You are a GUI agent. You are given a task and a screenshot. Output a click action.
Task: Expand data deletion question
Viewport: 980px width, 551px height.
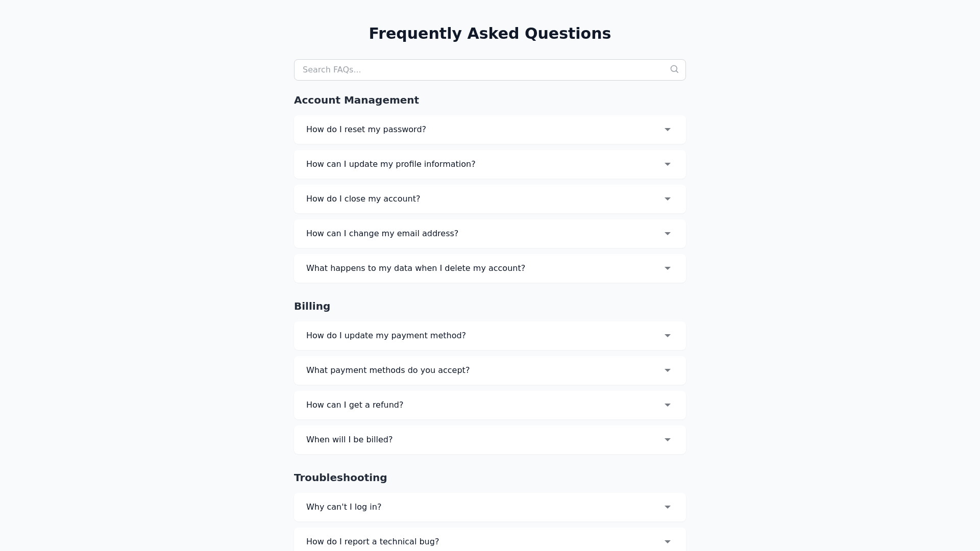tap(415, 268)
